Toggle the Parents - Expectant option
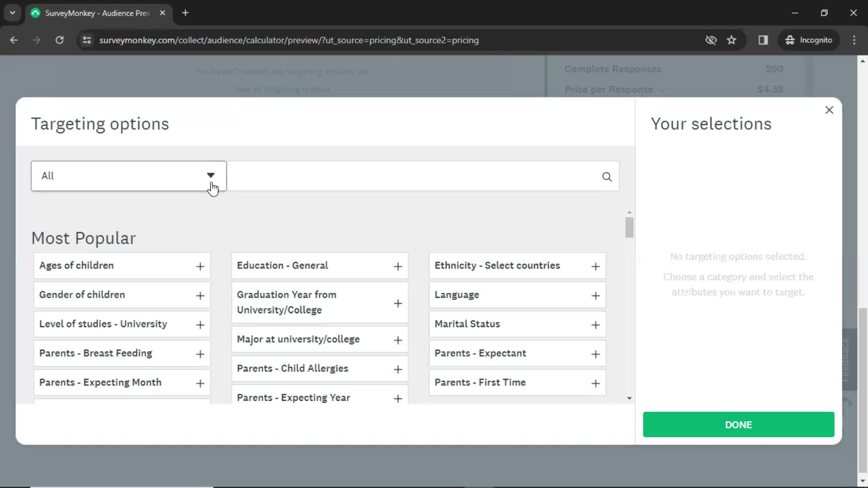 tap(595, 353)
